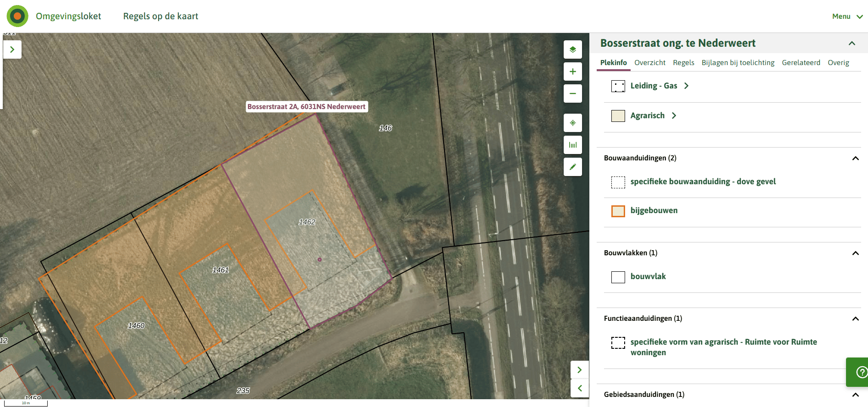
Task: Open the map layers button
Action: tap(573, 49)
